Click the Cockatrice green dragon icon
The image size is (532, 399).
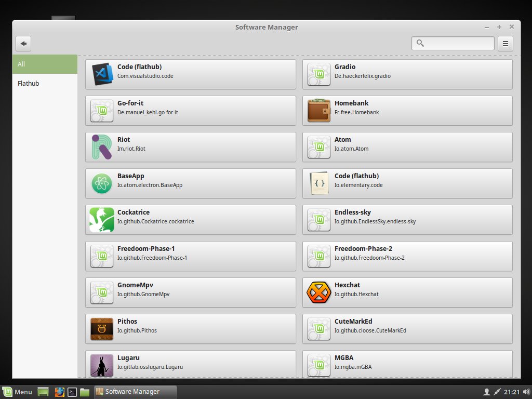coord(102,219)
